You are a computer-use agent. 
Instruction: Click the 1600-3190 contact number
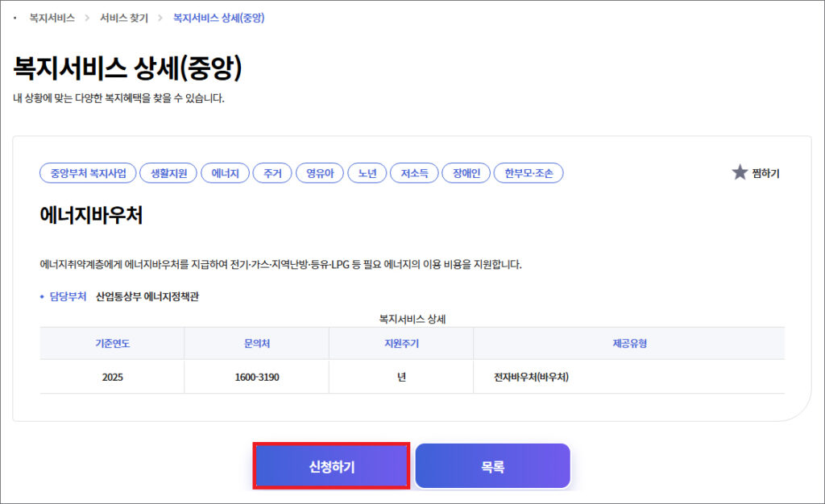pyautogui.click(x=256, y=377)
